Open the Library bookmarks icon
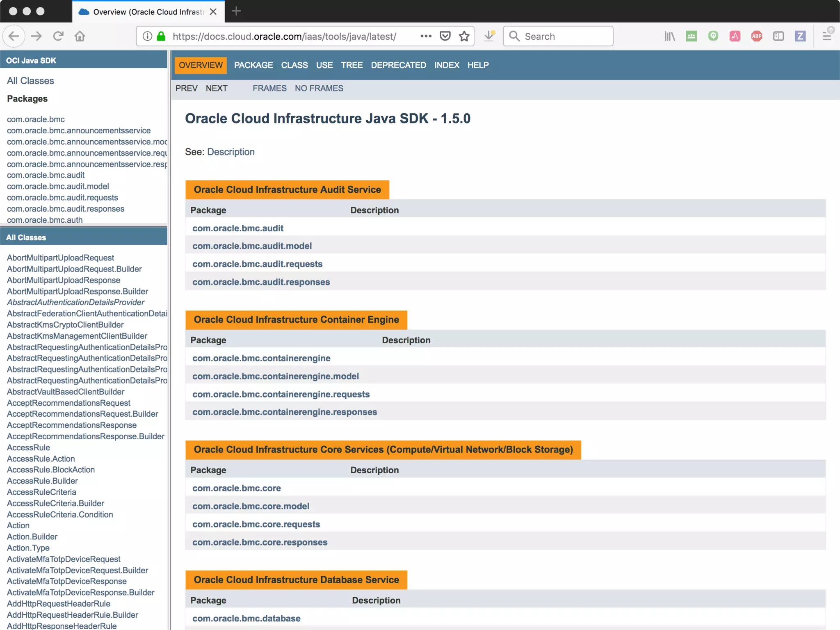This screenshot has height=630, width=840. click(669, 36)
